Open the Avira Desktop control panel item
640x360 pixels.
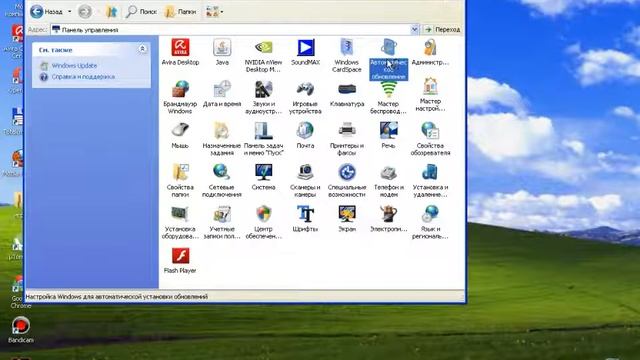(x=180, y=52)
